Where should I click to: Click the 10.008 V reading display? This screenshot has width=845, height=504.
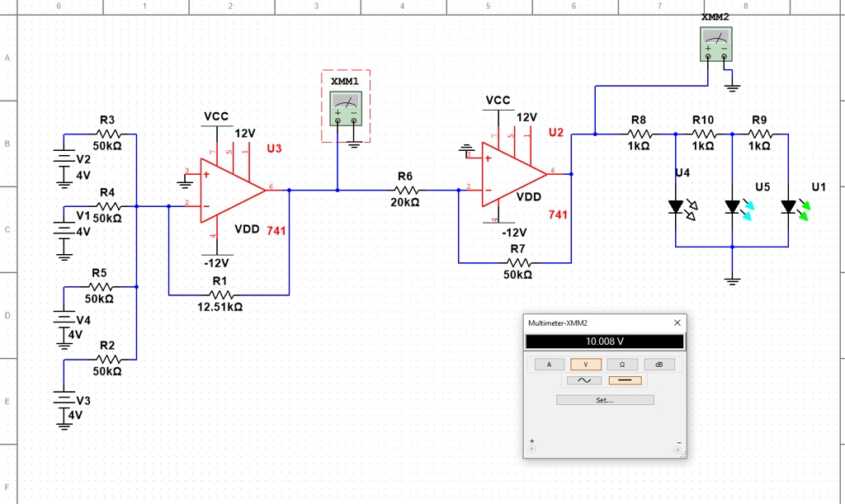604,341
